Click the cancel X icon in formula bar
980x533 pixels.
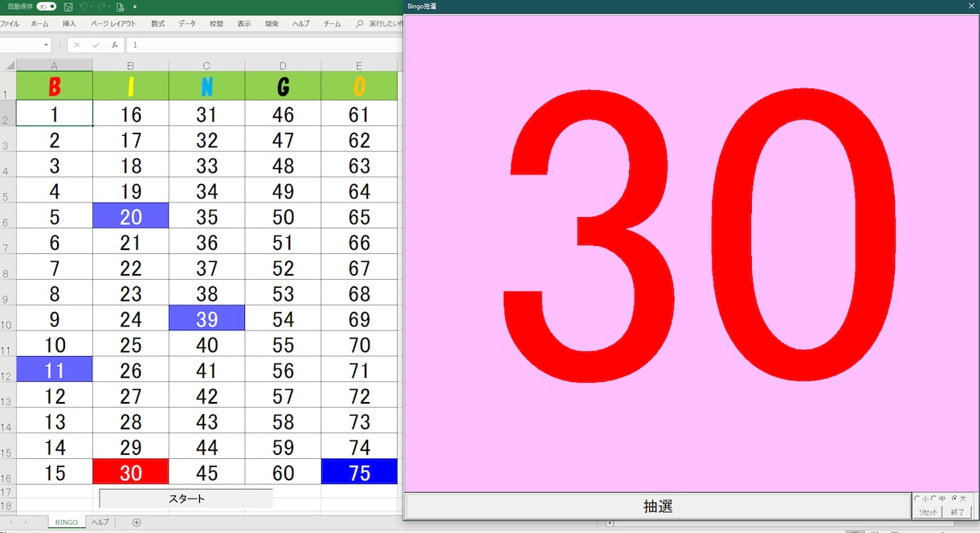(77, 45)
